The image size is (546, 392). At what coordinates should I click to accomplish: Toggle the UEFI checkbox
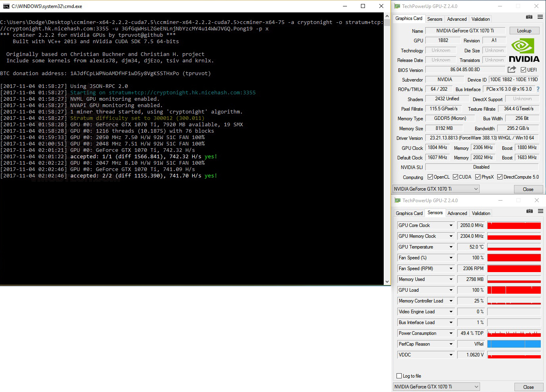point(523,70)
